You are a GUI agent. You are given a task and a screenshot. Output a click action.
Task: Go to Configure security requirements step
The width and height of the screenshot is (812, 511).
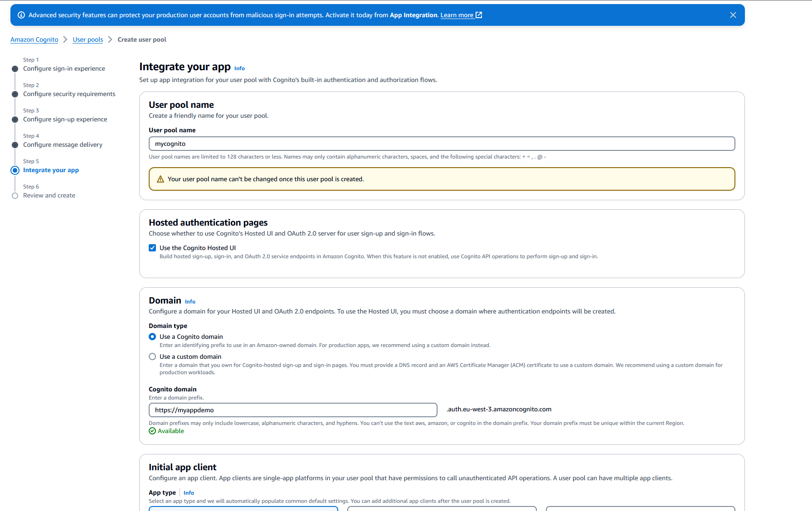69,94
